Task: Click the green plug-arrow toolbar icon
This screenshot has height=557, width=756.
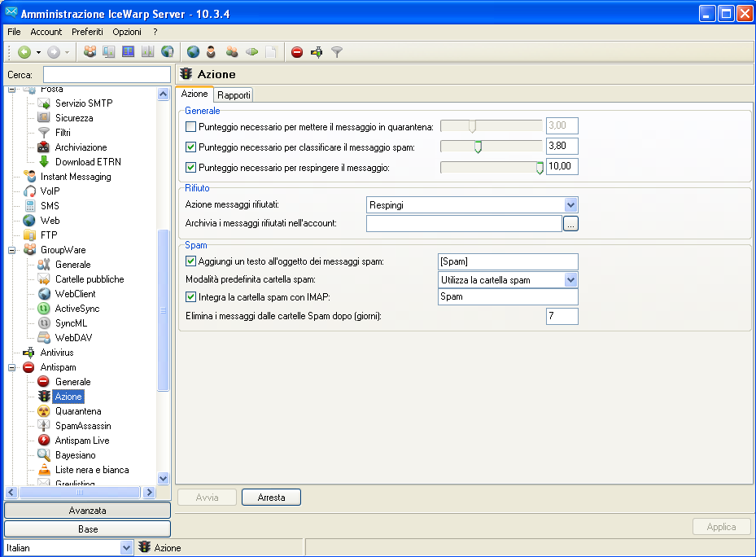Action: pos(251,51)
